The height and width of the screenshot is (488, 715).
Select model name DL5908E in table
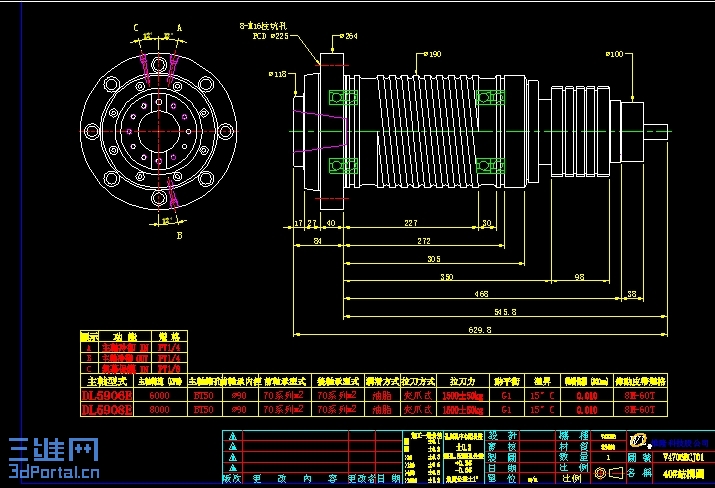tap(107, 410)
